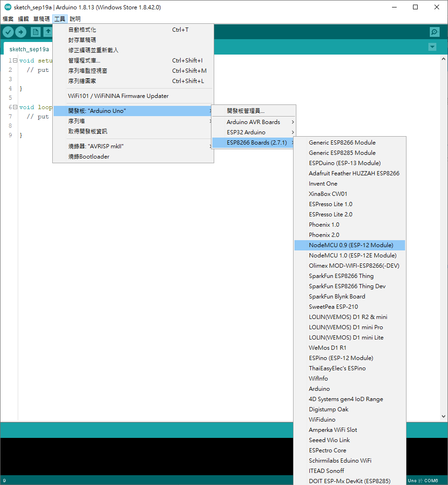Image resolution: width=448 pixels, height=485 pixels.
Task: Choose 自動格式化 from the tools menu
Action: pos(133,30)
